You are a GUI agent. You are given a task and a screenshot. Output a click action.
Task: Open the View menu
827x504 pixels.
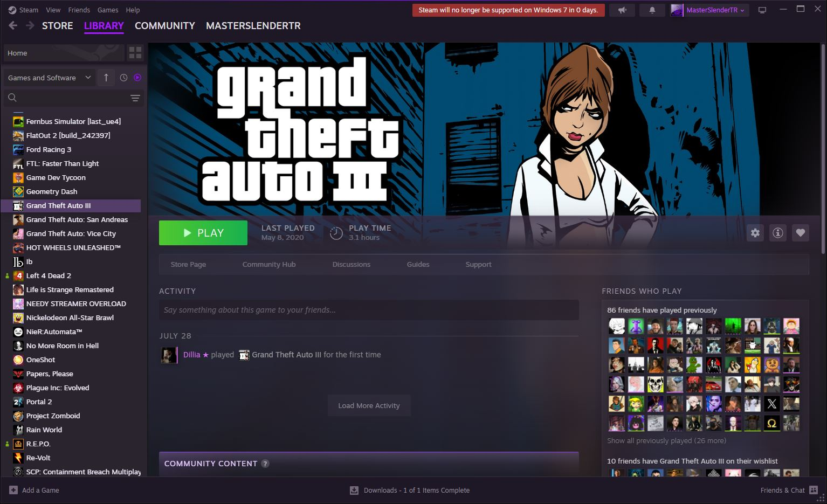[x=53, y=10]
